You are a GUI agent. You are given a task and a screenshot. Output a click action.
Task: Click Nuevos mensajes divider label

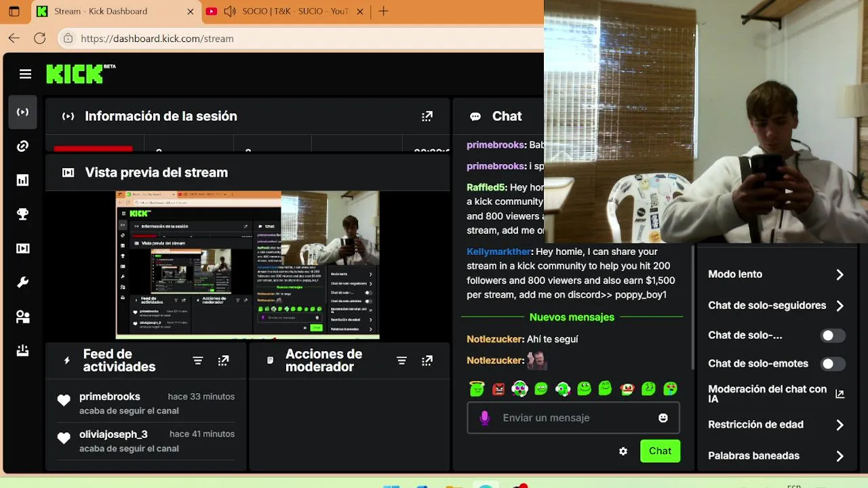click(572, 317)
